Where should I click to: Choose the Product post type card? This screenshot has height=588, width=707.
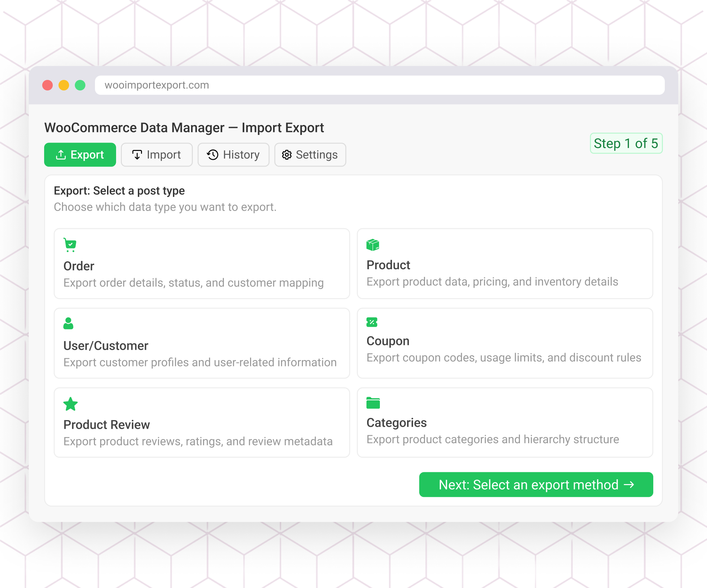[x=505, y=263]
